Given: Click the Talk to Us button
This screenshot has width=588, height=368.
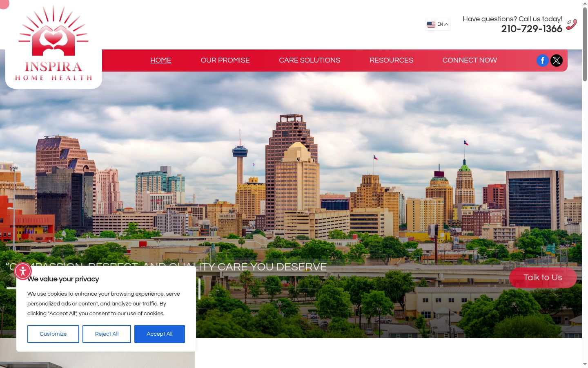Looking at the screenshot, I should click(x=543, y=278).
